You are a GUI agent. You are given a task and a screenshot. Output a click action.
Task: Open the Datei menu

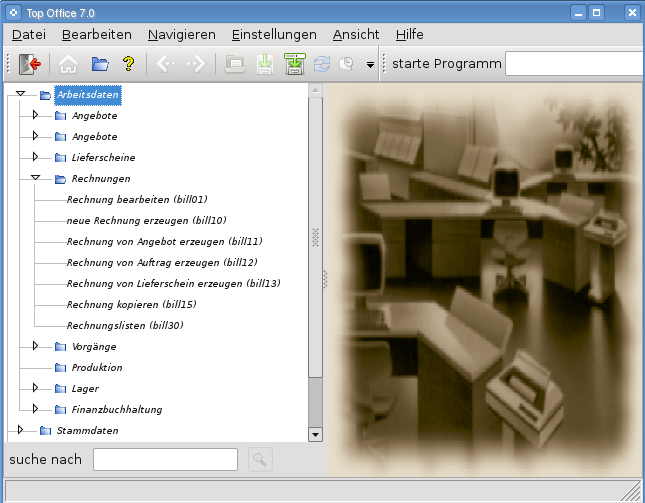[x=29, y=35]
